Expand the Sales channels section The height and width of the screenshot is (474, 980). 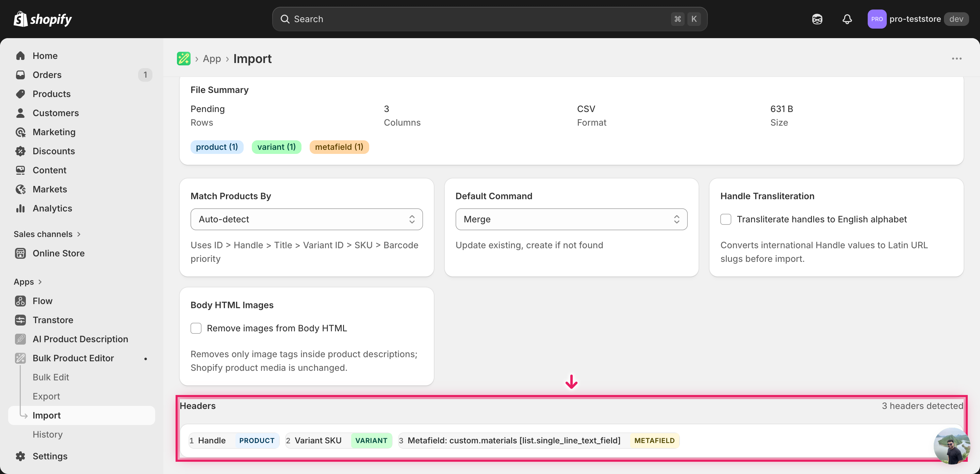[x=47, y=234]
